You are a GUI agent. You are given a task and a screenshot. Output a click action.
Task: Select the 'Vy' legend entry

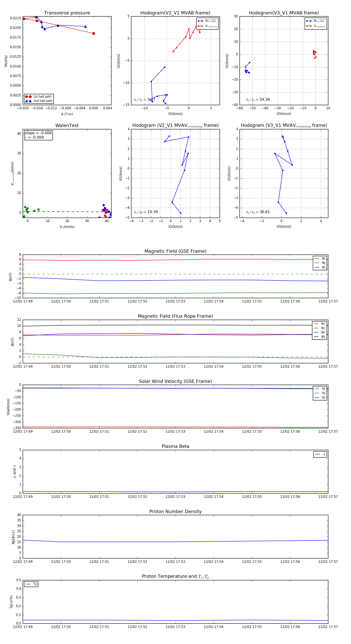[320, 393]
